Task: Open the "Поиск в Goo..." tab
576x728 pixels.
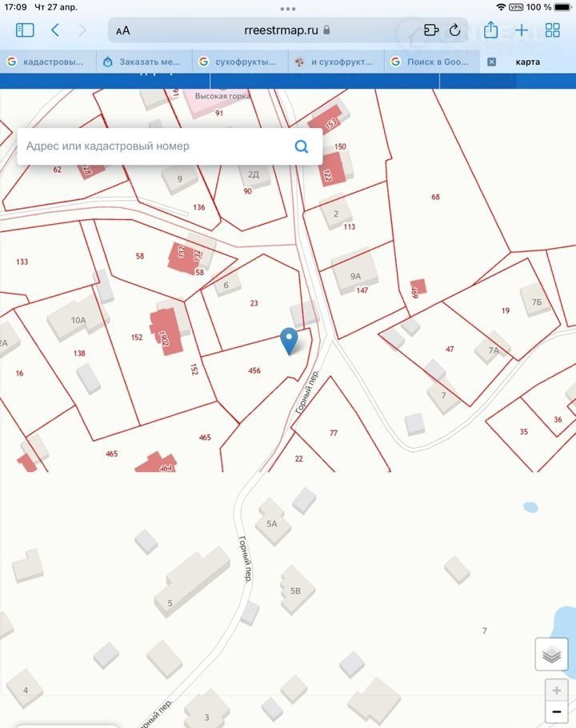Action: pos(432,62)
